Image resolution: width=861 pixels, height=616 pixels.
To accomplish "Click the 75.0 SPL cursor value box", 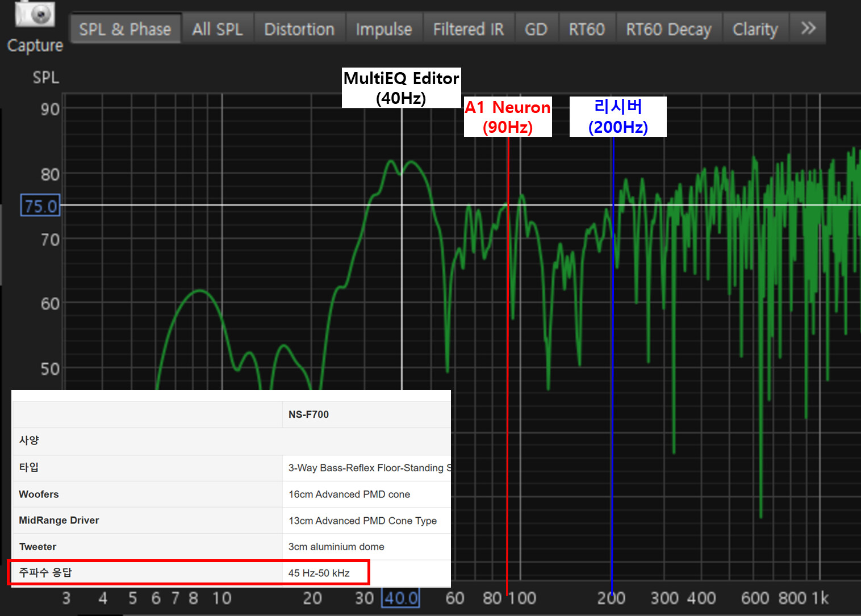I will click(x=40, y=206).
